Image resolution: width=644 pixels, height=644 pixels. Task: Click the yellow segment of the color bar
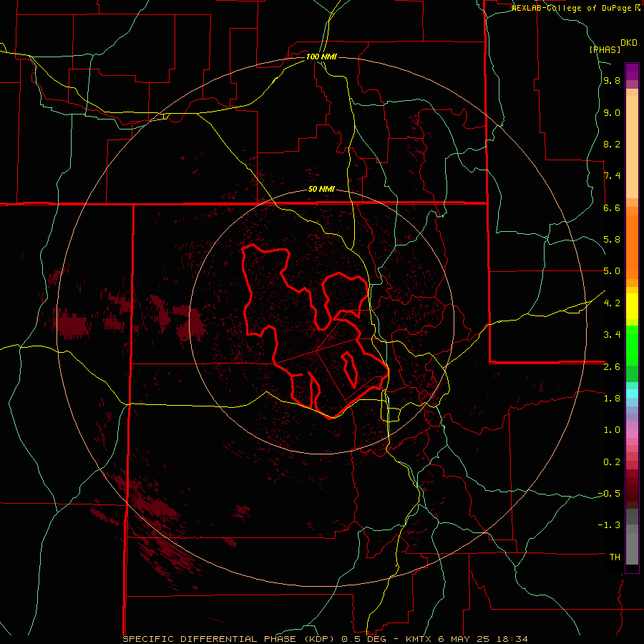(632, 306)
